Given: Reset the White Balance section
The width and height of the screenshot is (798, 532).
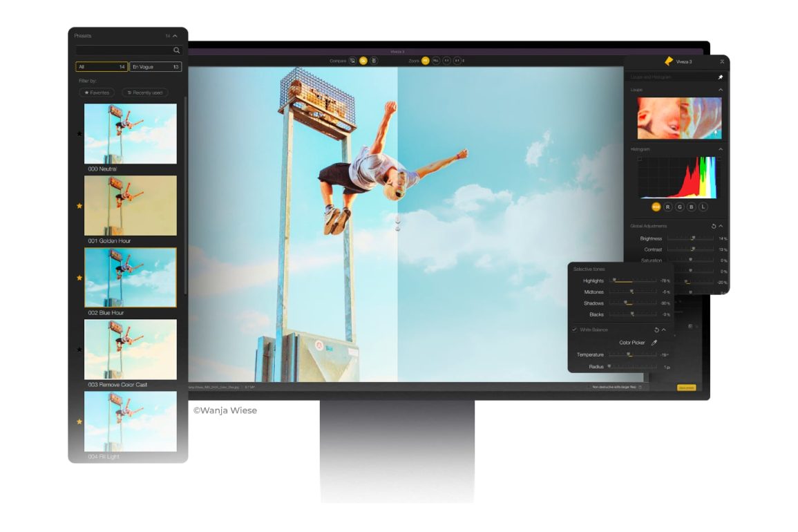Looking at the screenshot, I should [x=656, y=330].
